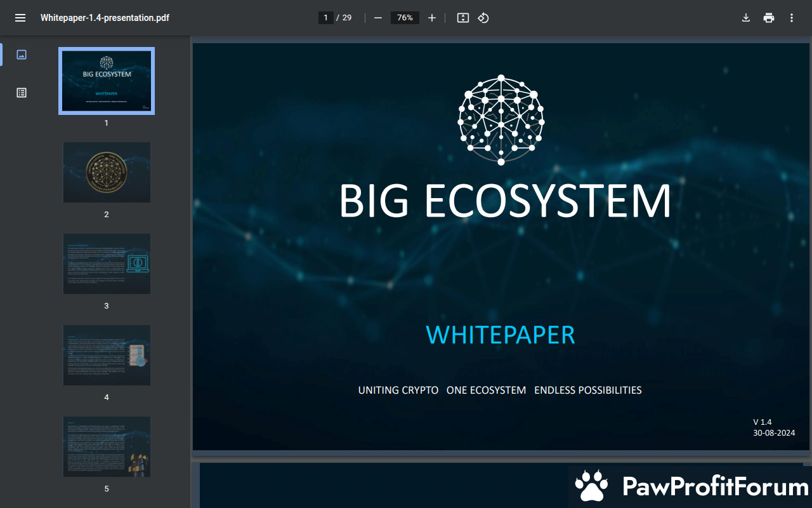Switch to the document outline tab

tap(22, 93)
